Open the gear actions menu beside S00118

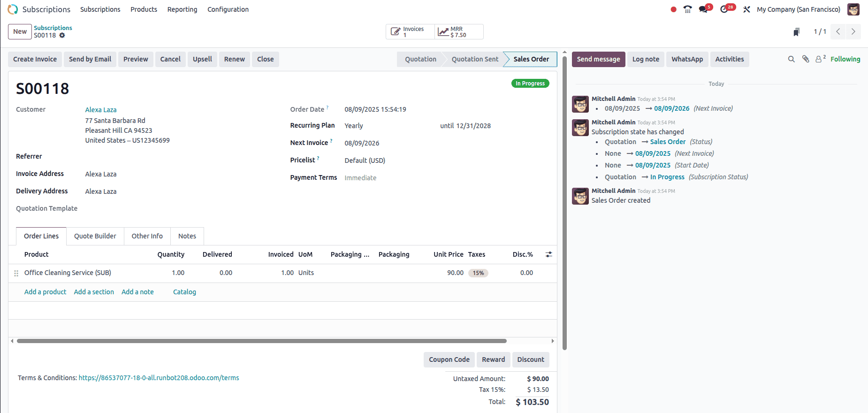(x=62, y=35)
